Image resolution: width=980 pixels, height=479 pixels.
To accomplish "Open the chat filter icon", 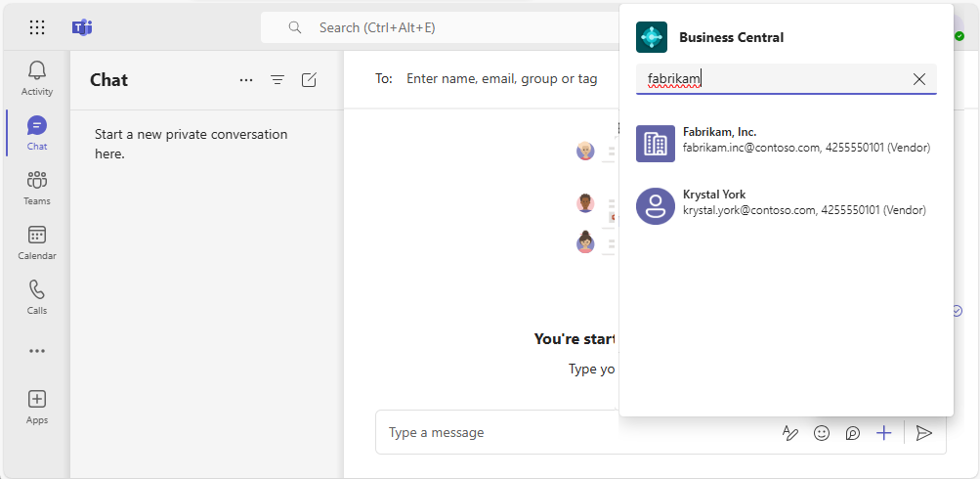I will [x=277, y=80].
